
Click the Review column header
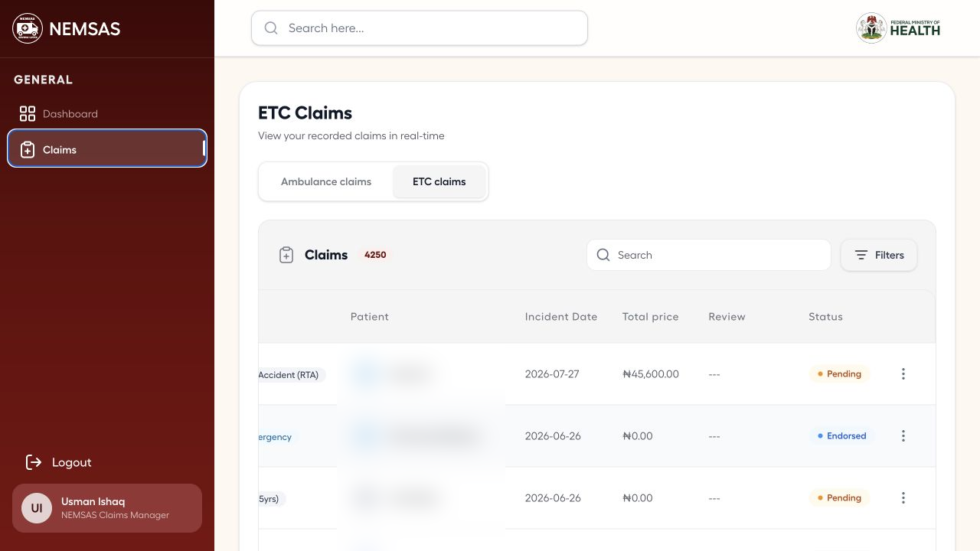click(727, 317)
